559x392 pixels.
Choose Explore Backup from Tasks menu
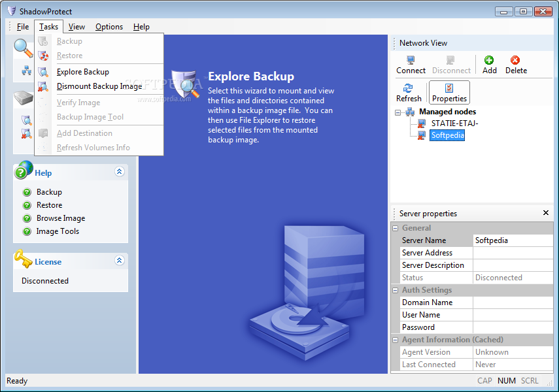(x=99, y=72)
